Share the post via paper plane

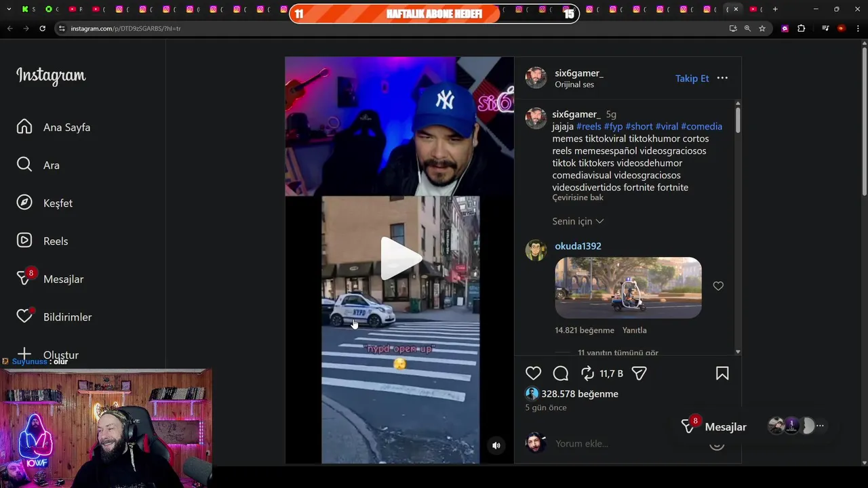click(639, 373)
